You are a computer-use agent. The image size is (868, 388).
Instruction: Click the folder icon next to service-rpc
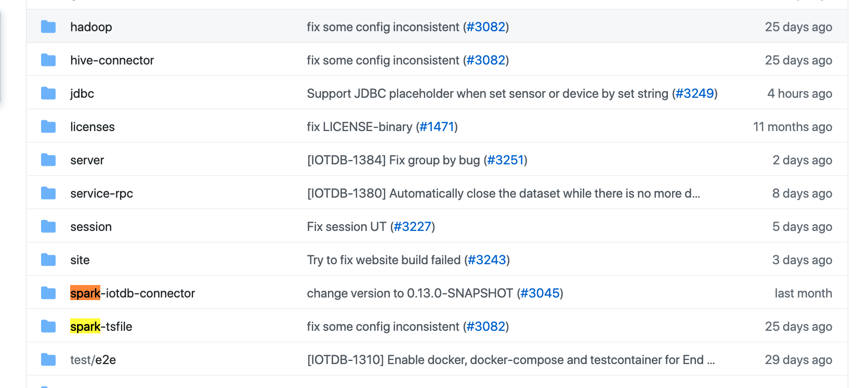coord(48,193)
